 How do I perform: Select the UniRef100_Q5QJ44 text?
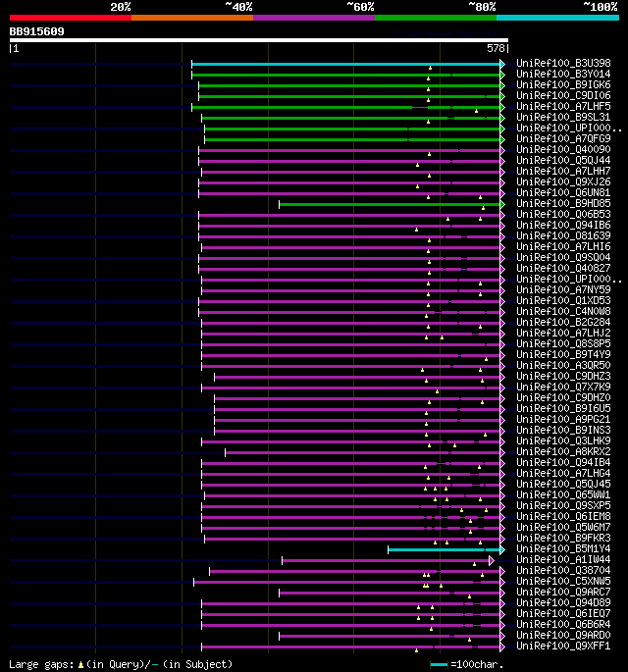pos(563,160)
